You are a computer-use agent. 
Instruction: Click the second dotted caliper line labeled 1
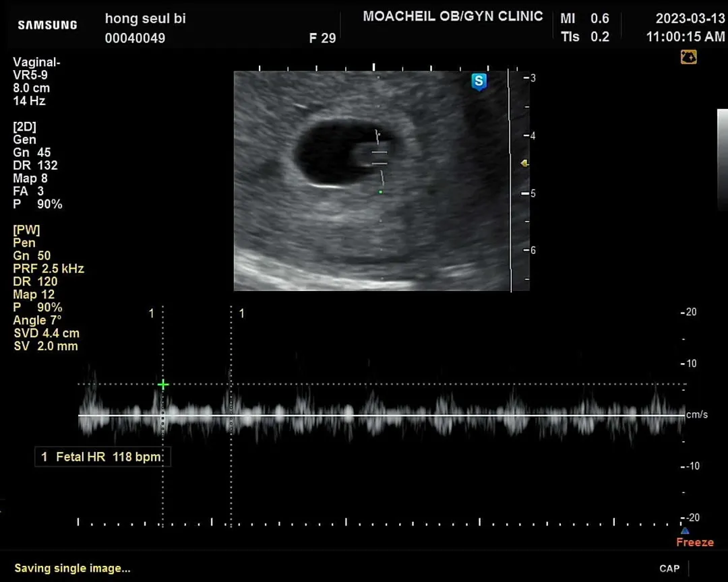point(231,416)
